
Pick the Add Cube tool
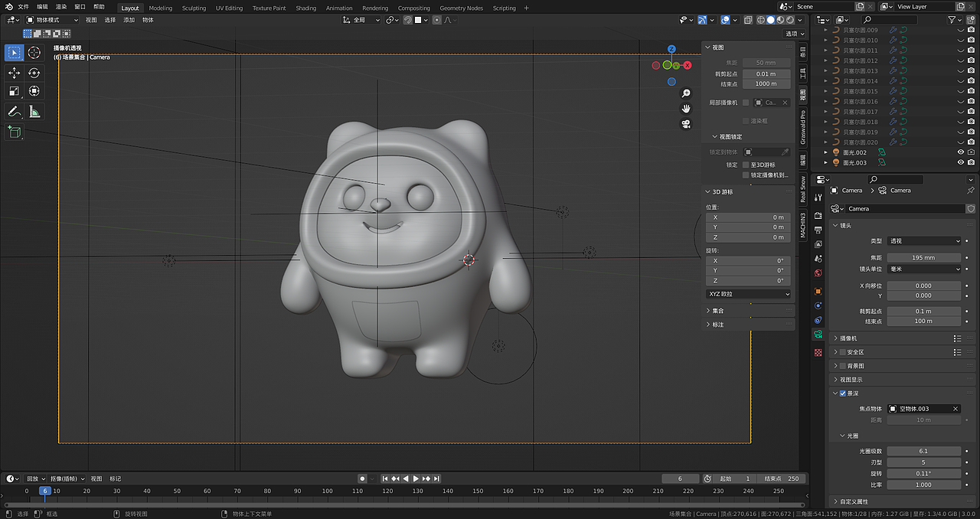(x=15, y=132)
